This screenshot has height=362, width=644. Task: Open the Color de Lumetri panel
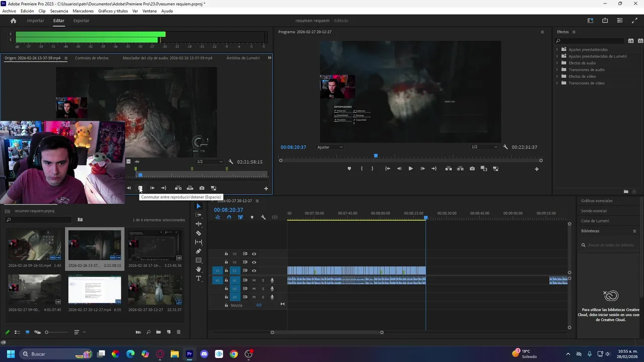tap(595, 221)
